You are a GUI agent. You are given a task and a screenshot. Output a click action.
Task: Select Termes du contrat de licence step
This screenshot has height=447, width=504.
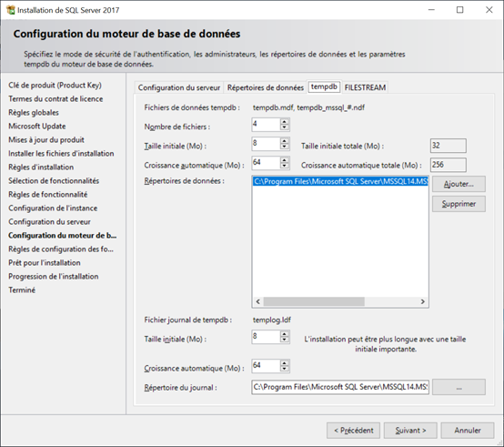click(x=55, y=99)
